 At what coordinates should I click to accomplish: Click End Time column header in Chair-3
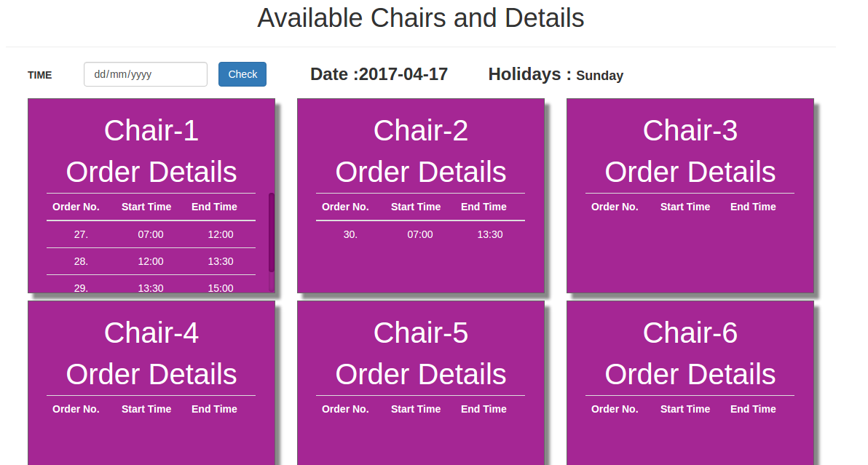click(753, 207)
